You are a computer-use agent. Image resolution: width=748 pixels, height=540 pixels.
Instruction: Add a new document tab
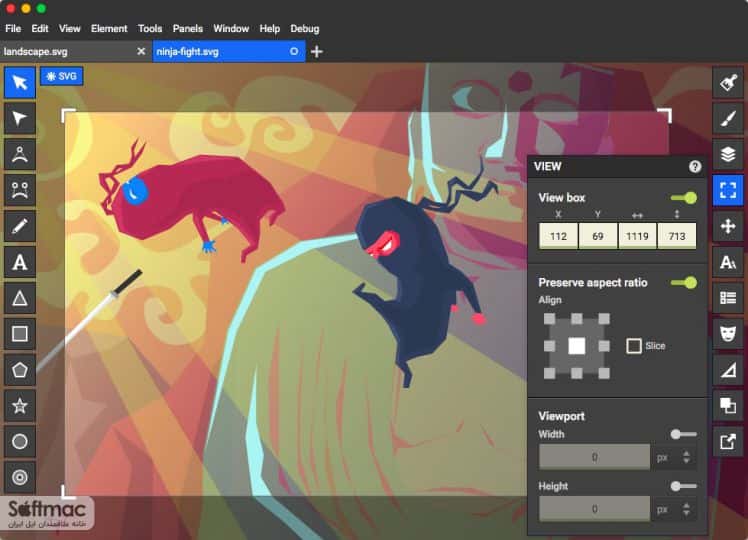[317, 52]
